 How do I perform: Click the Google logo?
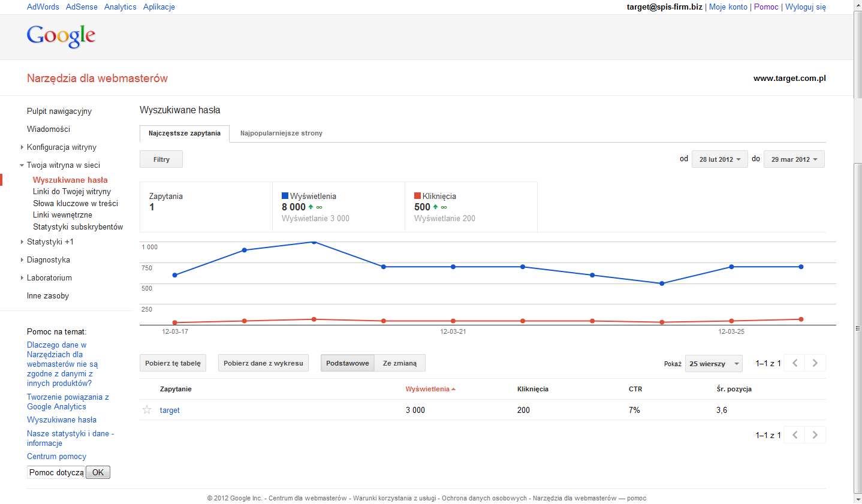coord(61,36)
